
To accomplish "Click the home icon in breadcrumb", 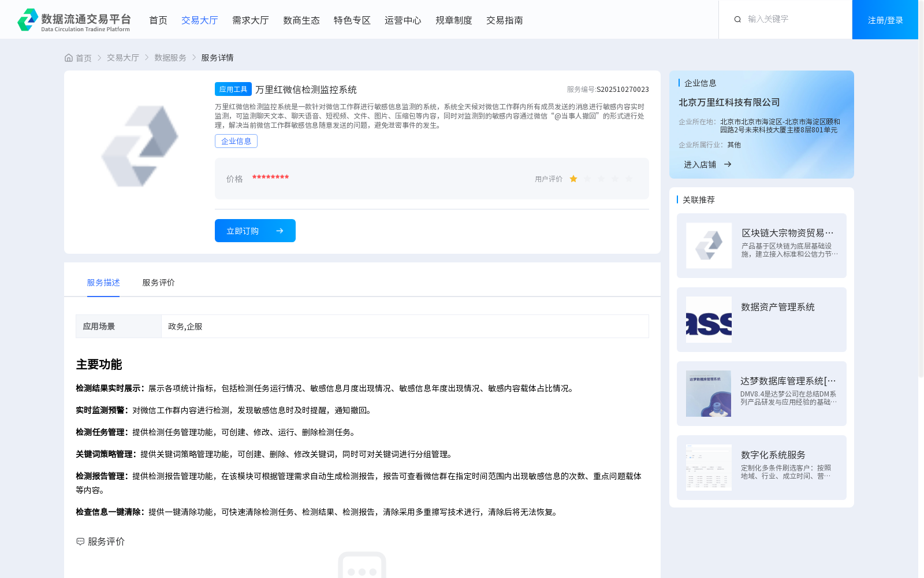I will (x=69, y=58).
